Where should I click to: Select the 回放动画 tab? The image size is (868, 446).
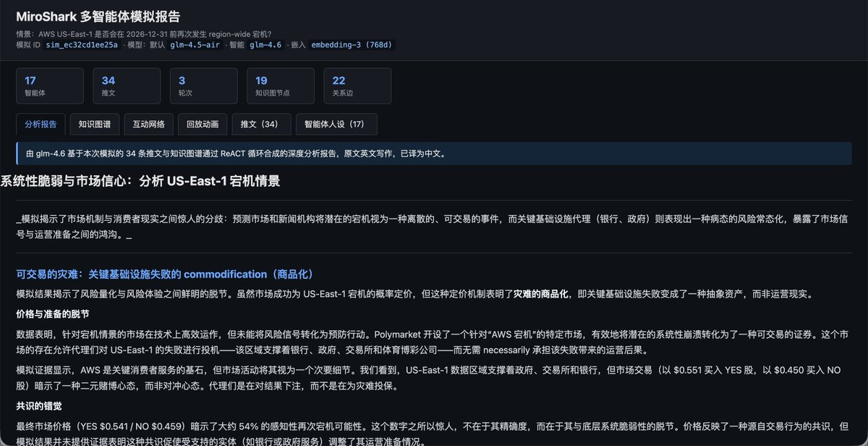pos(203,124)
